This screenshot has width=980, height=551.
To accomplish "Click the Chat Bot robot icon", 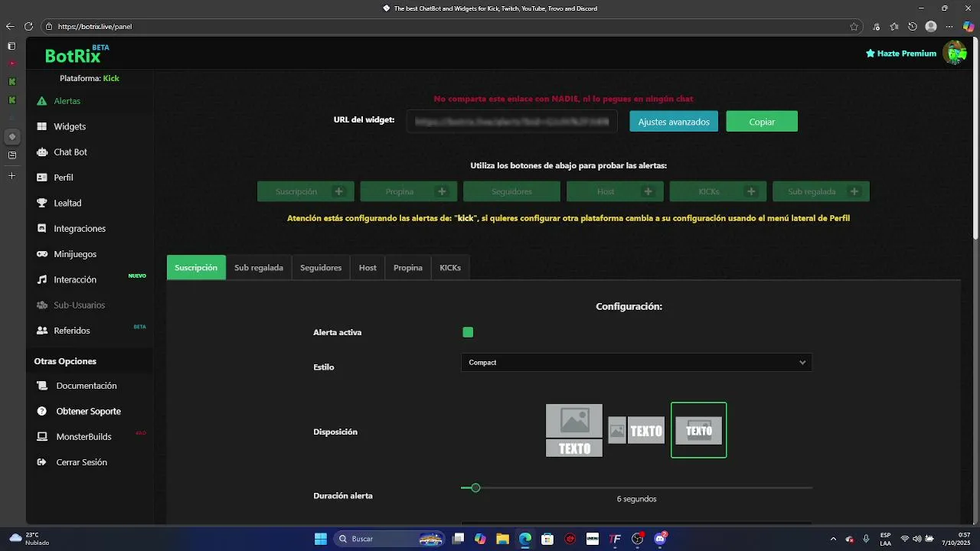I will click(42, 152).
